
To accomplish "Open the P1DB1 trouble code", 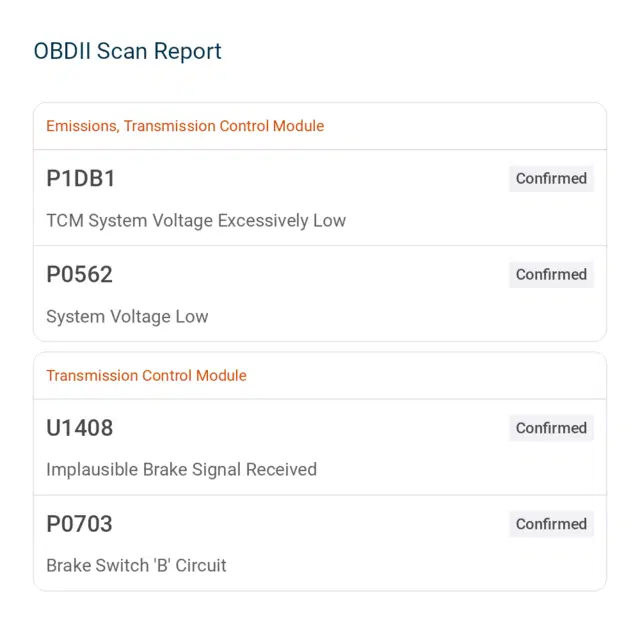I will pos(81,178).
